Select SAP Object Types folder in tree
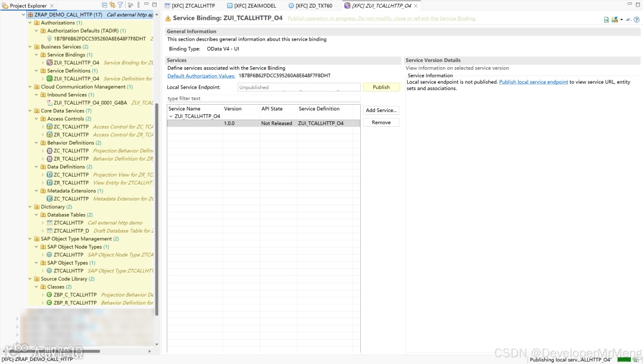This screenshot has height=364, width=643. click(67, 263)
